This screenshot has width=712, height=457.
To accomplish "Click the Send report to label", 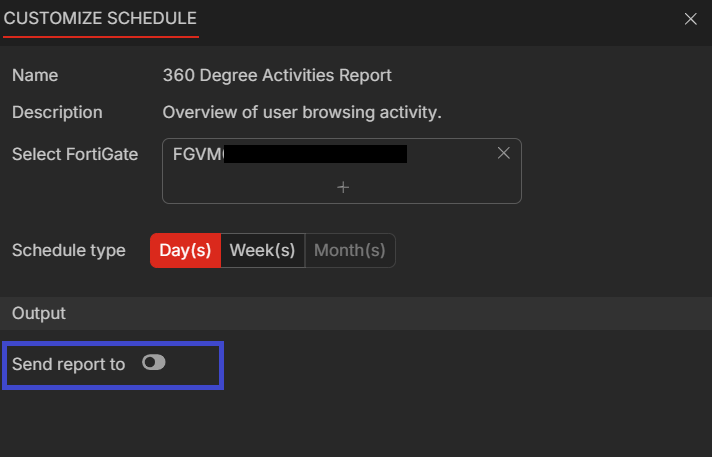I will [68, 364].
